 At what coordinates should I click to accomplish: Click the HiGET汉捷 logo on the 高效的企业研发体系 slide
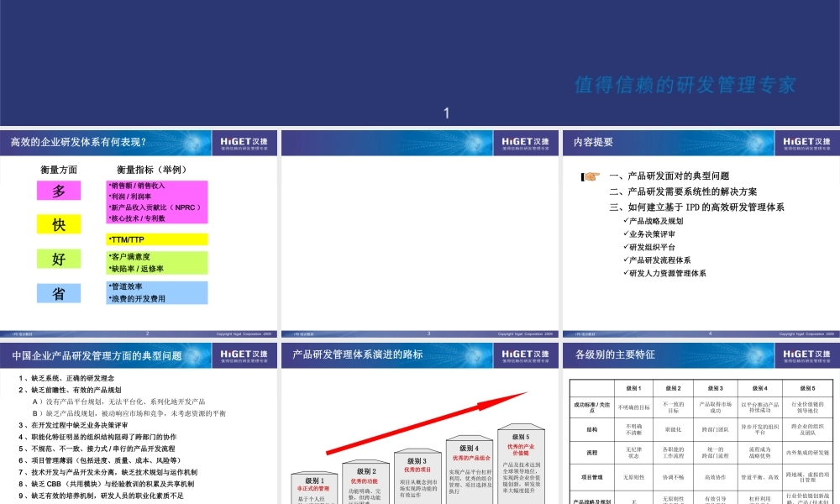(244, 143)
